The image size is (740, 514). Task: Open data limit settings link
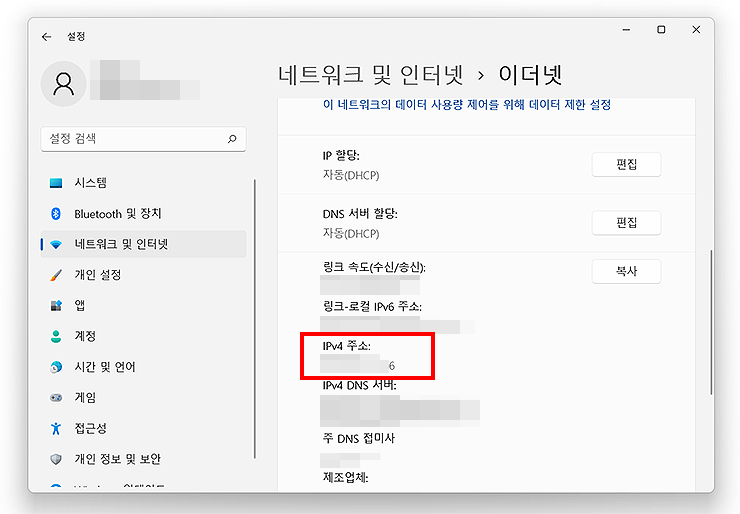tap(467, 105)
